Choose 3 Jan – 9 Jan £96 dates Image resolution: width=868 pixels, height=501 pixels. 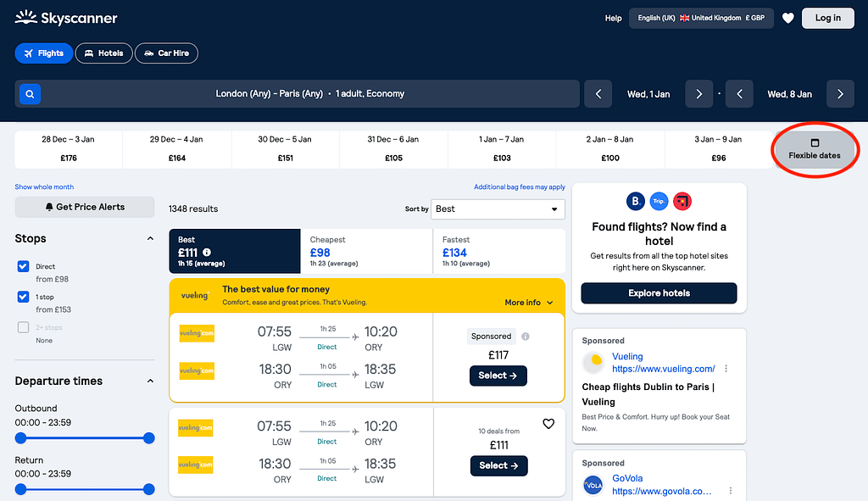click(x=718, y=149)
